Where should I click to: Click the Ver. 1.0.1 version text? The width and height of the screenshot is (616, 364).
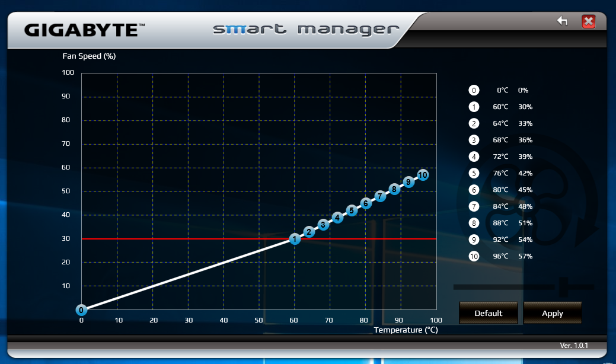(574, 346)
